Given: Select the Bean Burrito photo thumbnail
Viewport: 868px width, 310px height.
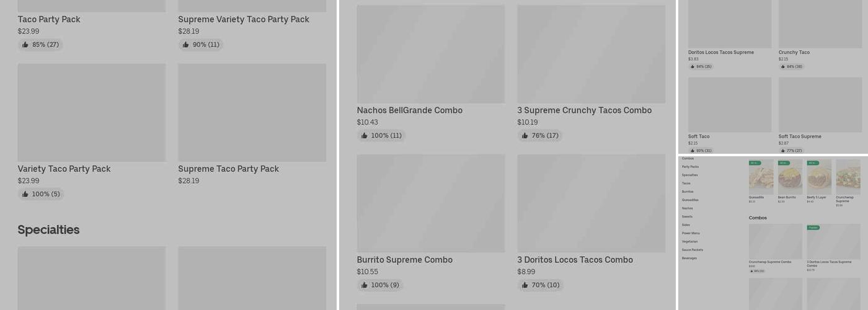Looking at the screenshot, I should 790,178.
